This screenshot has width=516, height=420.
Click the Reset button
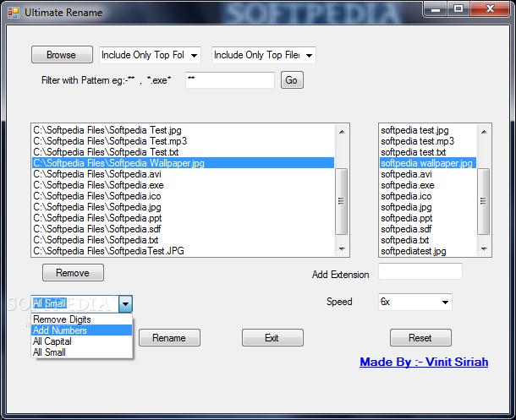point(420,337)
